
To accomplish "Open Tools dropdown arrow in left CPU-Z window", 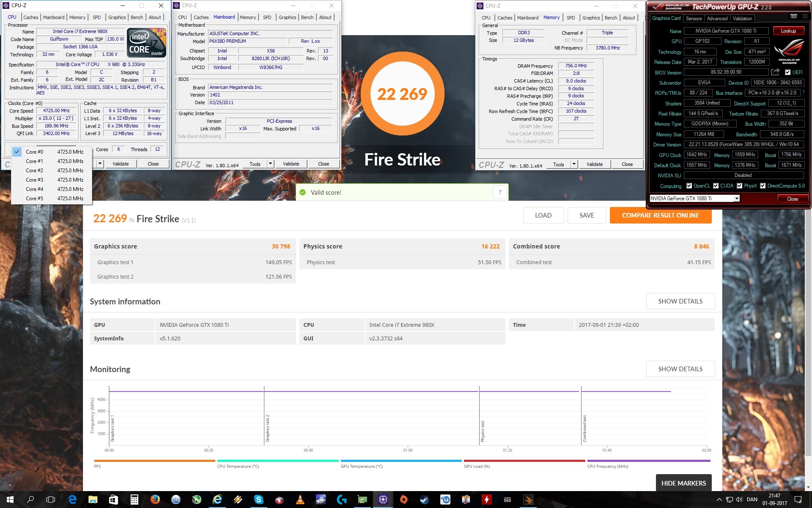I will point(100,164).
